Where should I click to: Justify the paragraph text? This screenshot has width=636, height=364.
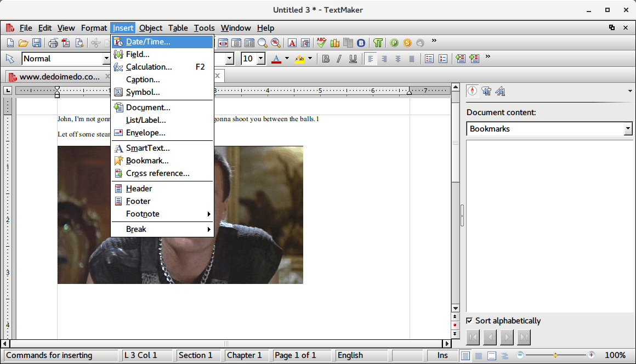(412, 59)
